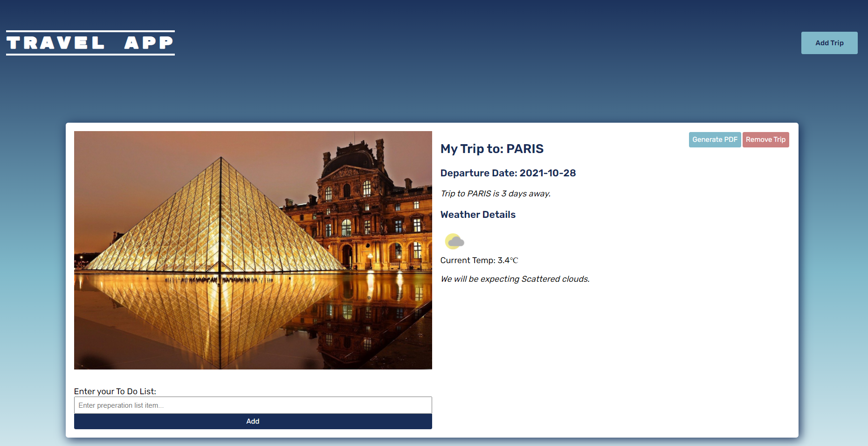Click the TRAVEL APP logo
The width and height of the screenshot is (868, 446).
(x=90, y=43)
